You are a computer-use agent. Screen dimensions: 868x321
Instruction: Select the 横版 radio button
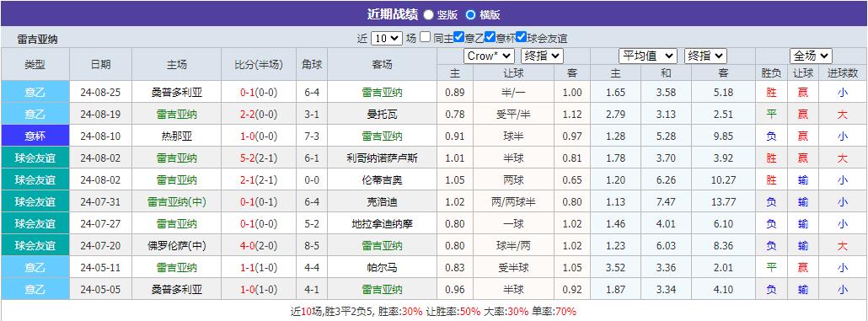[470, 15]
